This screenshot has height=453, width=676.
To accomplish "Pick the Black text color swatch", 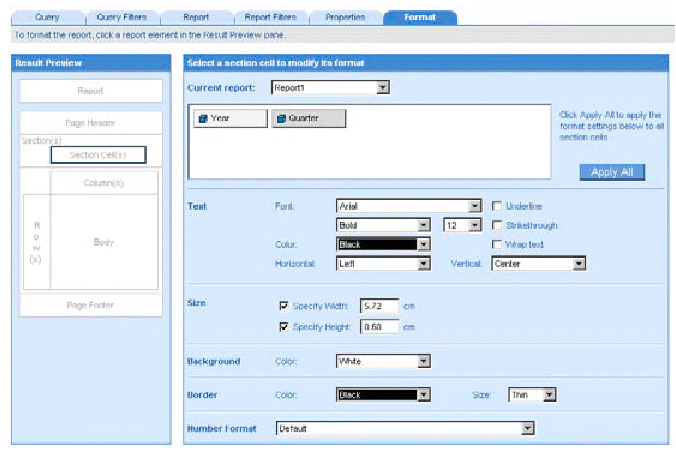I will pyautogui.click(x=376, y=244).
